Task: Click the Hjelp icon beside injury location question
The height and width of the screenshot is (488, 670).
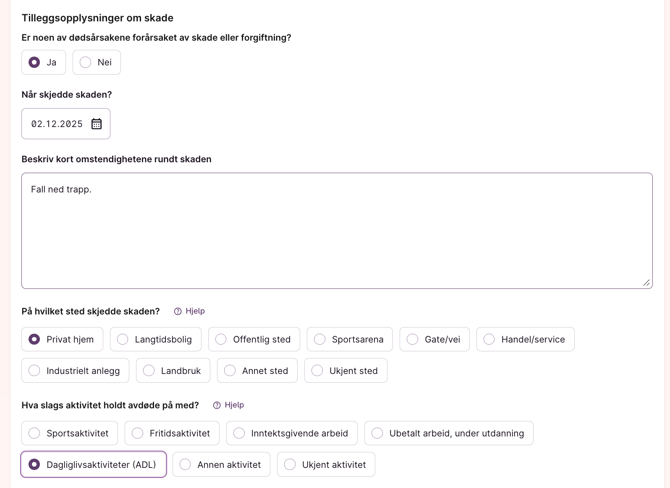Action: pyautogui.click(x=178, y=312)
